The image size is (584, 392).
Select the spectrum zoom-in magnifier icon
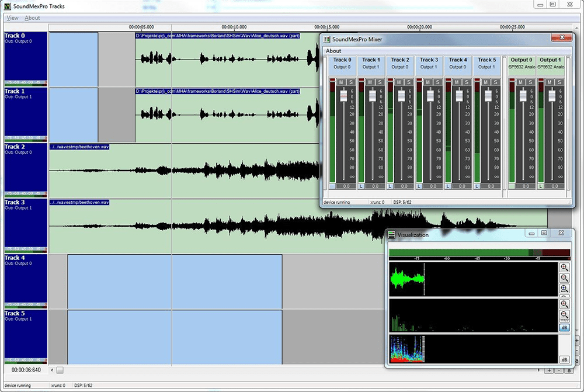(563, 303)
